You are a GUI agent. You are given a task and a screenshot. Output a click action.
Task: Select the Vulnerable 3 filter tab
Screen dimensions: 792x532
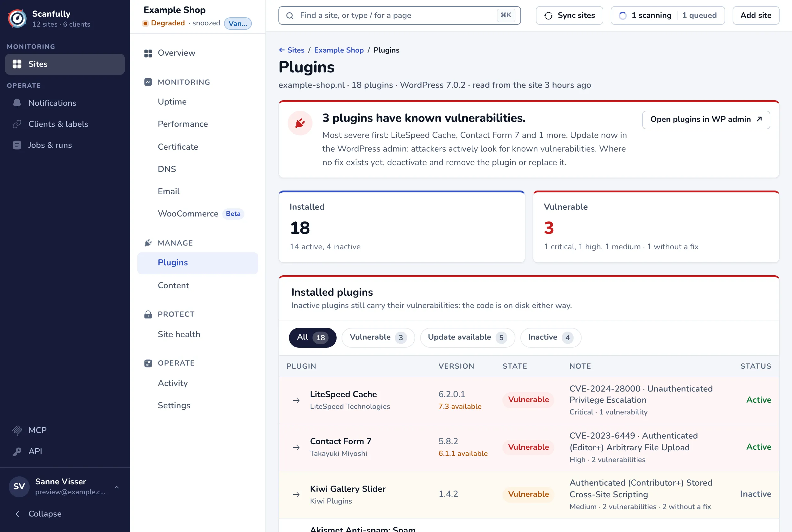pyautogui.click(x=378, y=337)
